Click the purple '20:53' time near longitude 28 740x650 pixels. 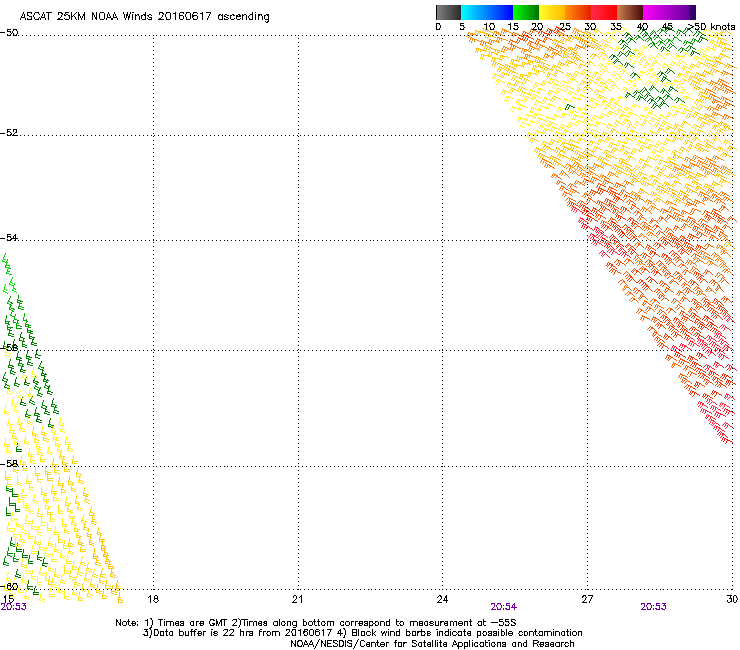click(653, 607)
